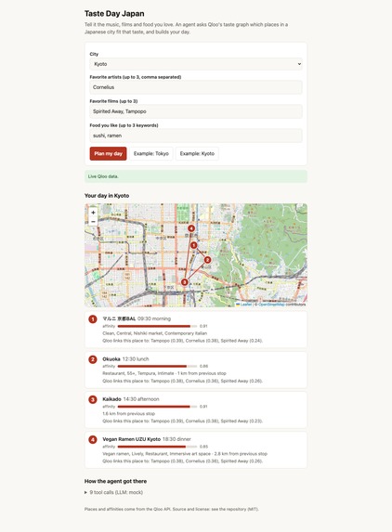392x532 pixels.
Task: Select the Kaikado 14:30 afternoon stop card
Action: point(196,409)
